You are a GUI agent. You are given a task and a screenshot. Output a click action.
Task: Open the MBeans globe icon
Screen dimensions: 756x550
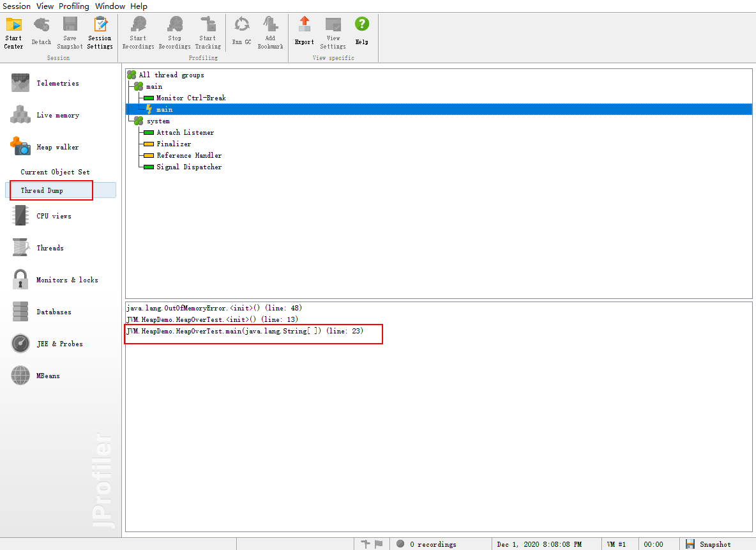pos(20,376)
